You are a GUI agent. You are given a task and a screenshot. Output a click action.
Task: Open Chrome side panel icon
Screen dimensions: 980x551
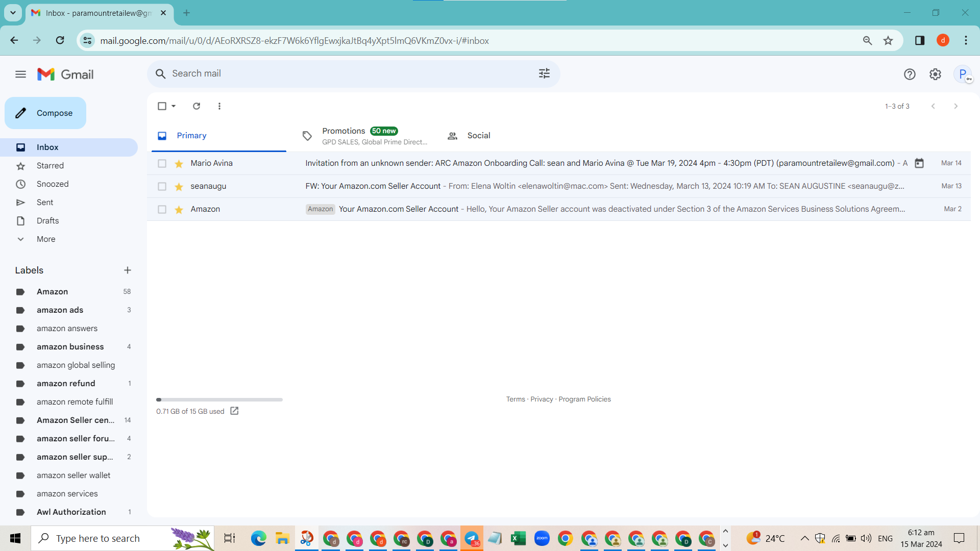point(920,40)
